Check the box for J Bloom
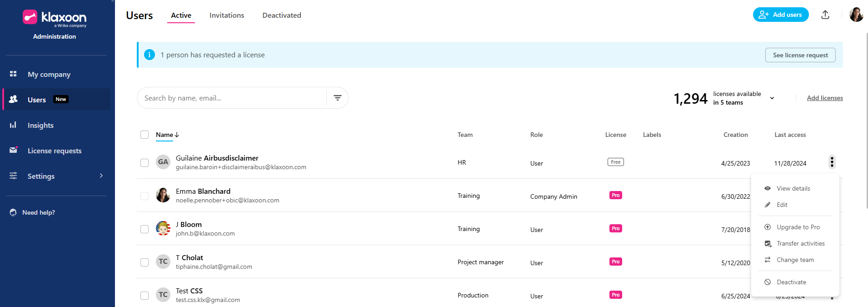Image resolution: width=868 pixels, height=307 pixels. [x=145, y=229]
